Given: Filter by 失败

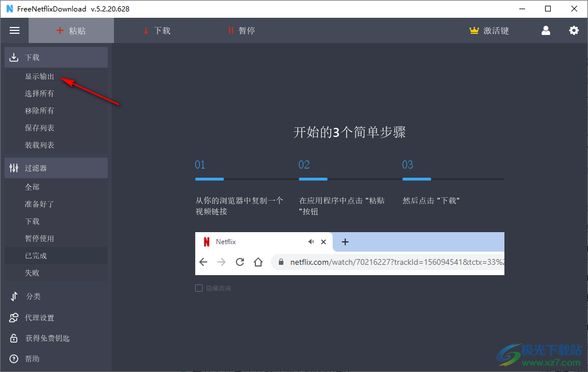Looking at the screenshot, I should click(32, 273).
